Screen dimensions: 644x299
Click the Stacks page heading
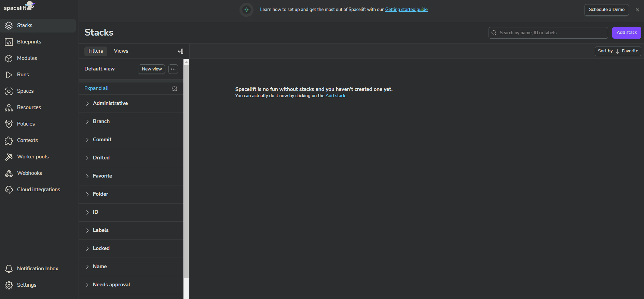point(99,32)
